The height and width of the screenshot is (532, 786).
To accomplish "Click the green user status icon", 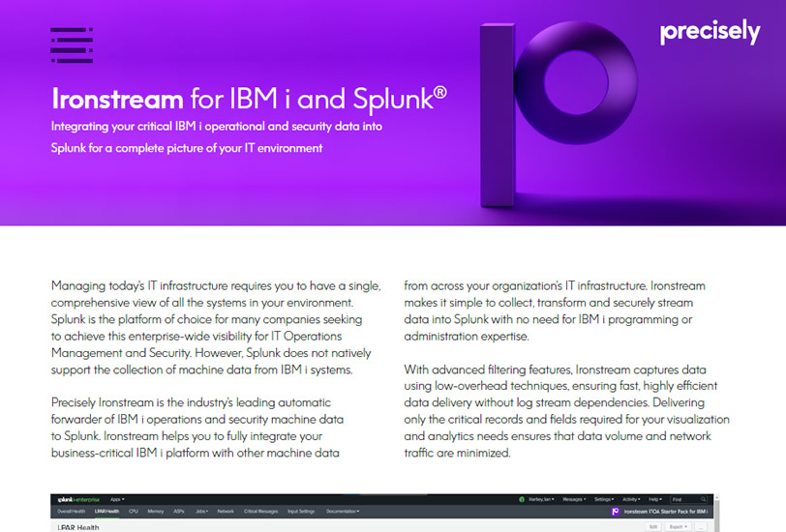I will tap(522, 499).
